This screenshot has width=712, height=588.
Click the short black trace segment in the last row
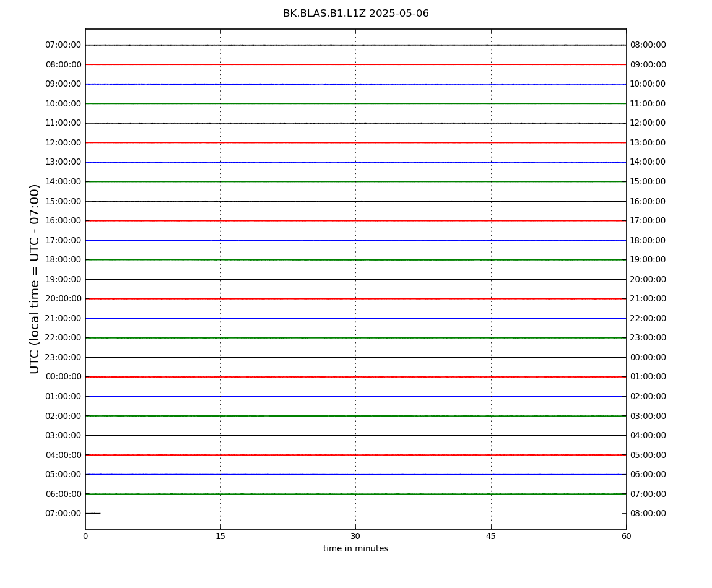(x=93, y=514)
